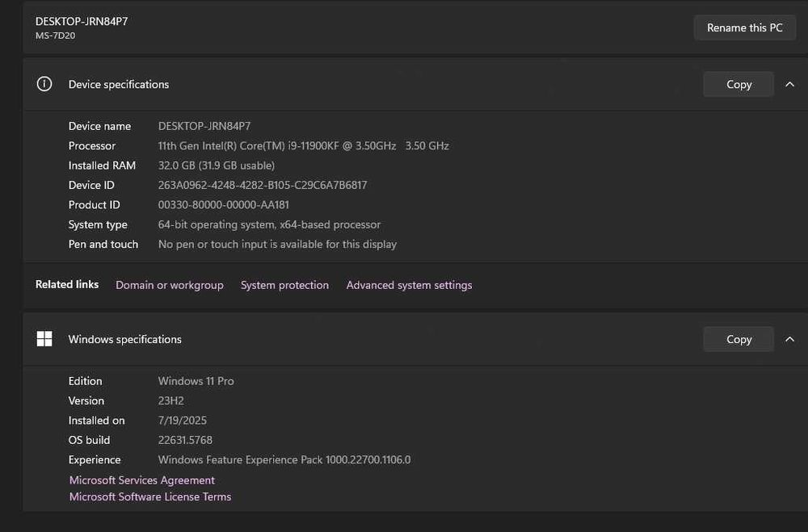The height and width of the screenshot is (532, 808).
Task: Click the OS build value 22631.5768
Action: (x=185, y=440)
